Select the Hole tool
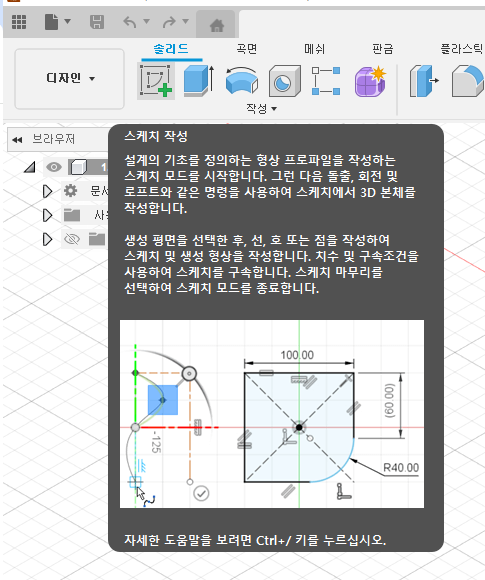The width and height of the screenshot is (485, 580). 284,81
